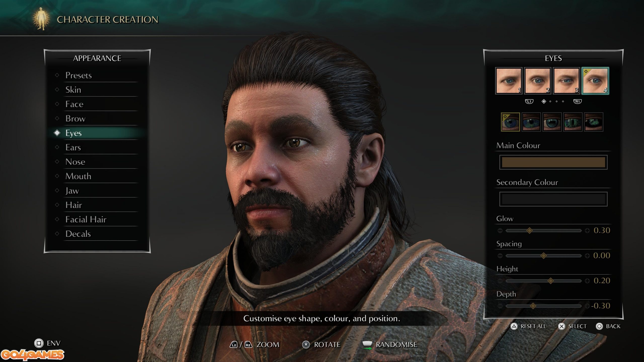Open the Secondary Colour swatch

tap(553, 199)
